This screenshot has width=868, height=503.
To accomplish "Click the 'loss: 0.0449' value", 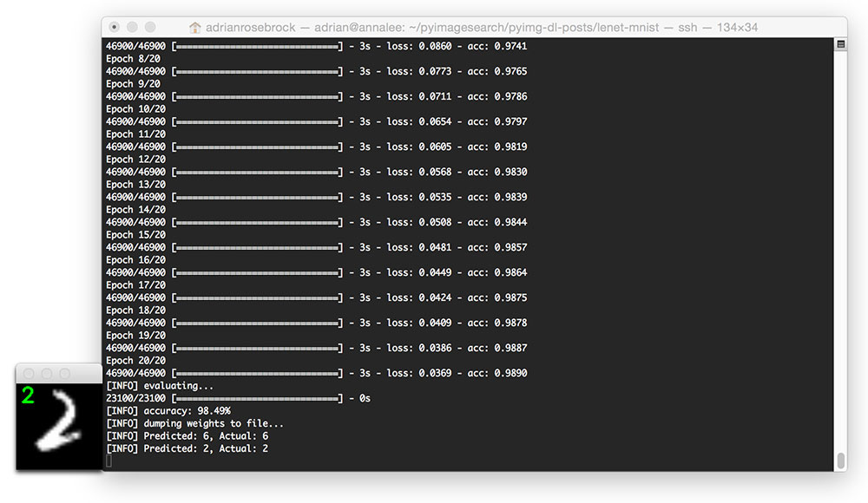I will 419,273.
